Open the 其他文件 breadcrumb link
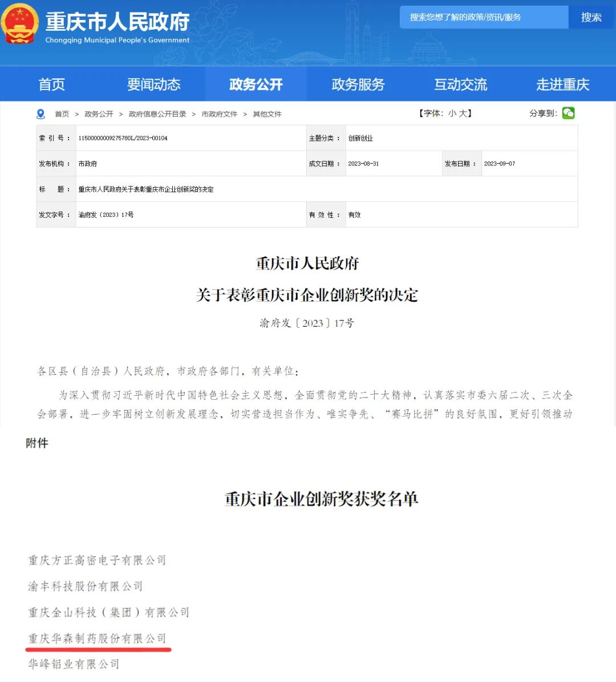616x682 pixels. (266, 113)
